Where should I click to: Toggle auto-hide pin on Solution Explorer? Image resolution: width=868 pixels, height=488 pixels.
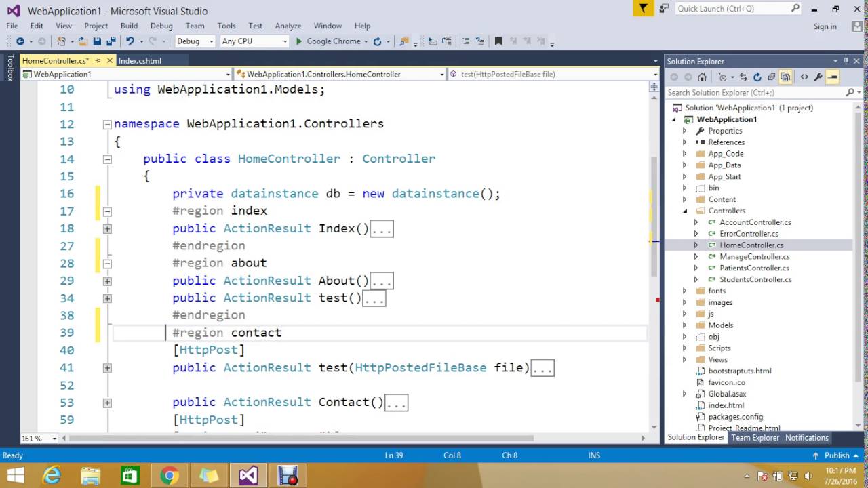tap(846, 61)
